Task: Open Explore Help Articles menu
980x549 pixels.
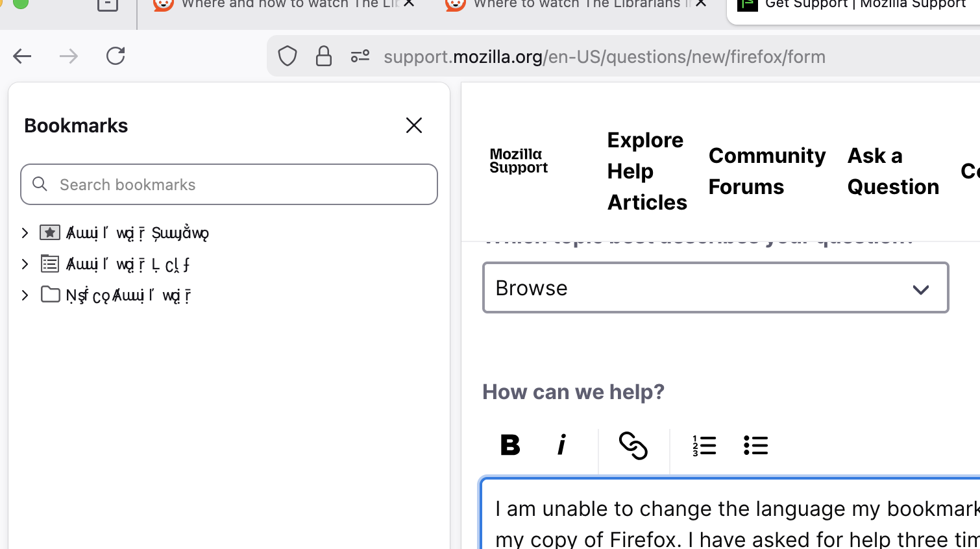Action: coord(646,171)
